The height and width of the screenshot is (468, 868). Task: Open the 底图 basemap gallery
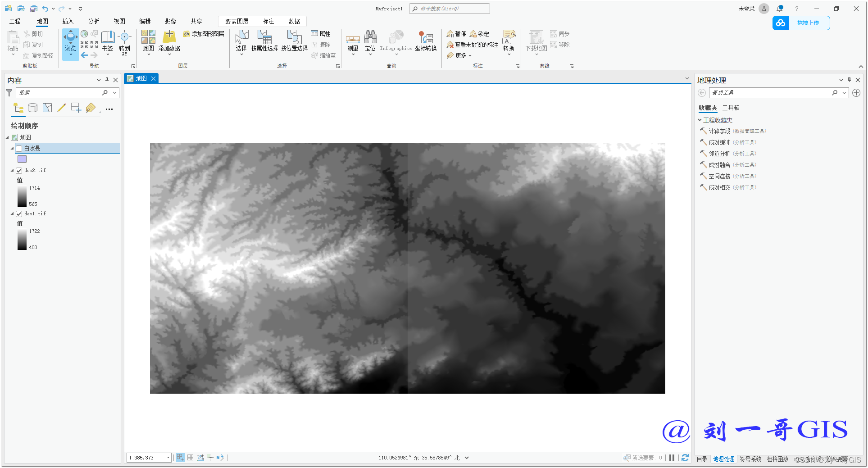[x=148, y=42]
